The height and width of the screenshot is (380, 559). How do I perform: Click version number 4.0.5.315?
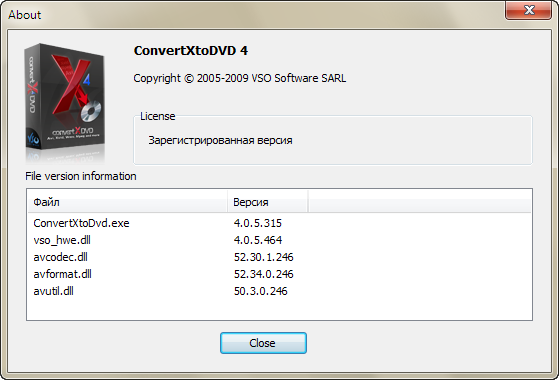pyautogui.click(x=257, y=223)
